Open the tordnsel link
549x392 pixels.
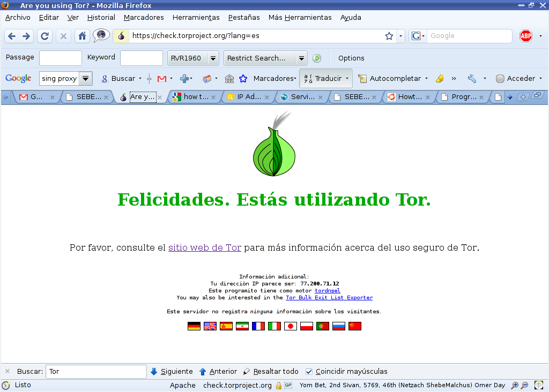click(328, 291)
